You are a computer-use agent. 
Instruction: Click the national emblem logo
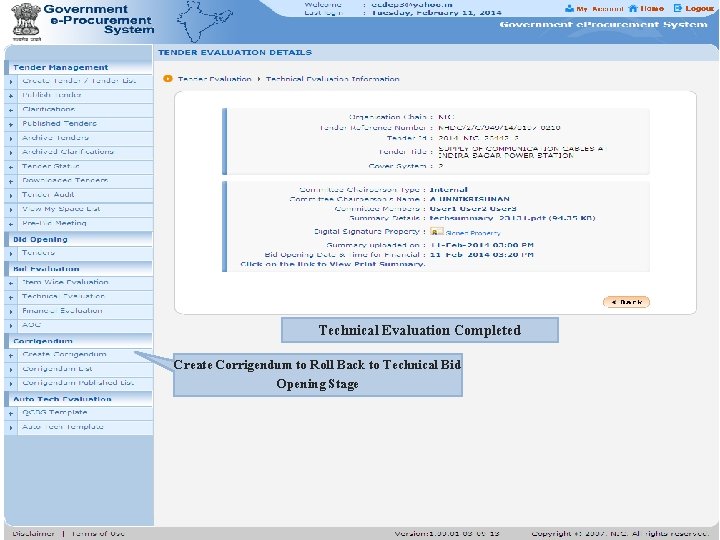coord(26,22)
